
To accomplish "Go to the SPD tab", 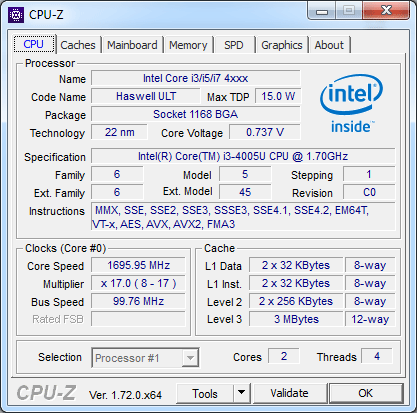I will point(234,45).
